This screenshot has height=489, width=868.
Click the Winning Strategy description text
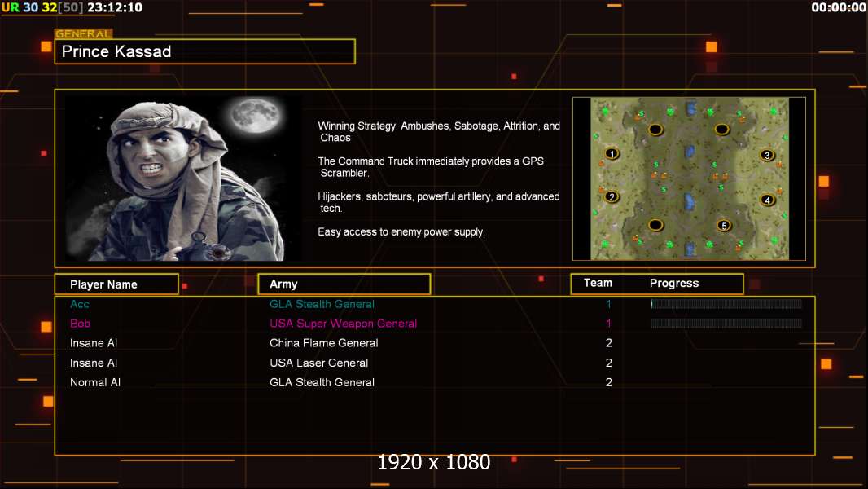(x=439, y=132)
